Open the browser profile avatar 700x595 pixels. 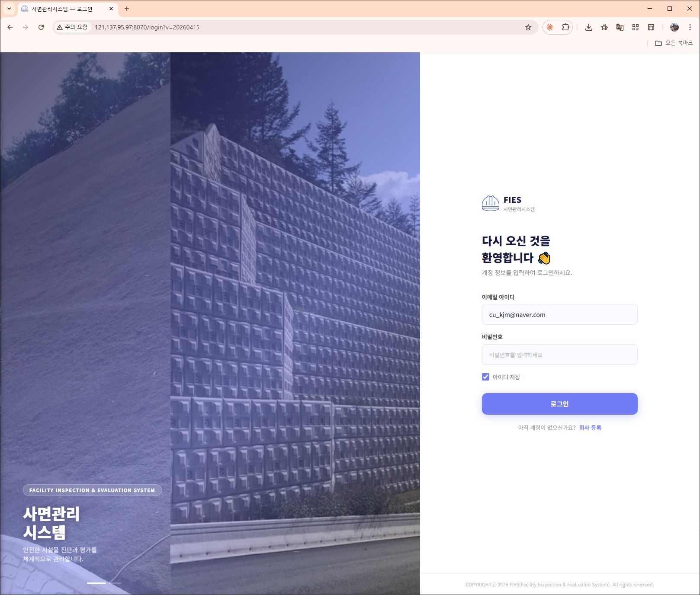674,27
